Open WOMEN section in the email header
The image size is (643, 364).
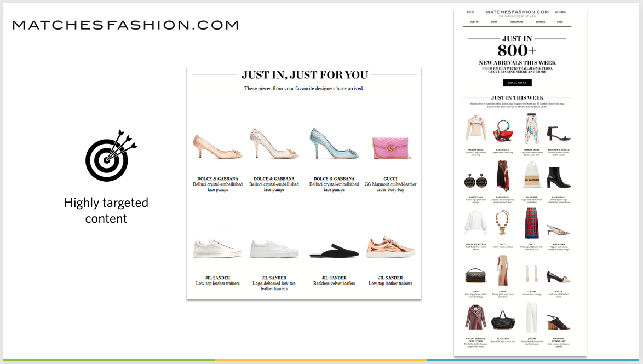pyautogui.click(x=561, y=12)
